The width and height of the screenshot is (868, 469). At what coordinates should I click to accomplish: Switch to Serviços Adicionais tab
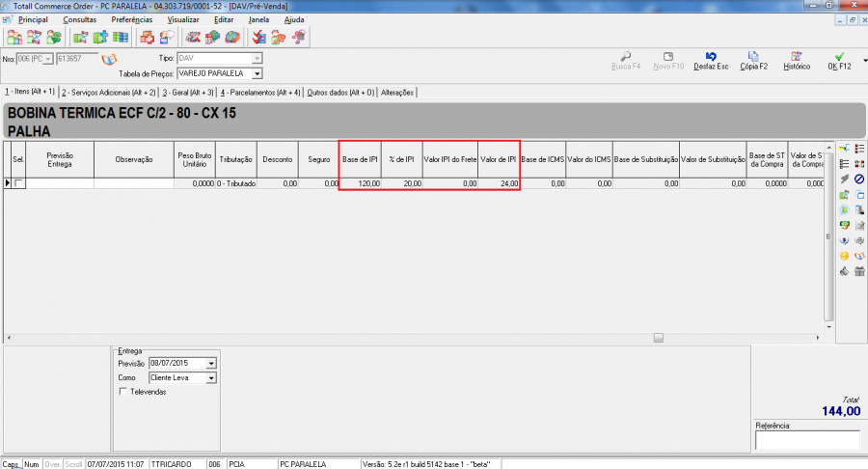tap(108, 93)
